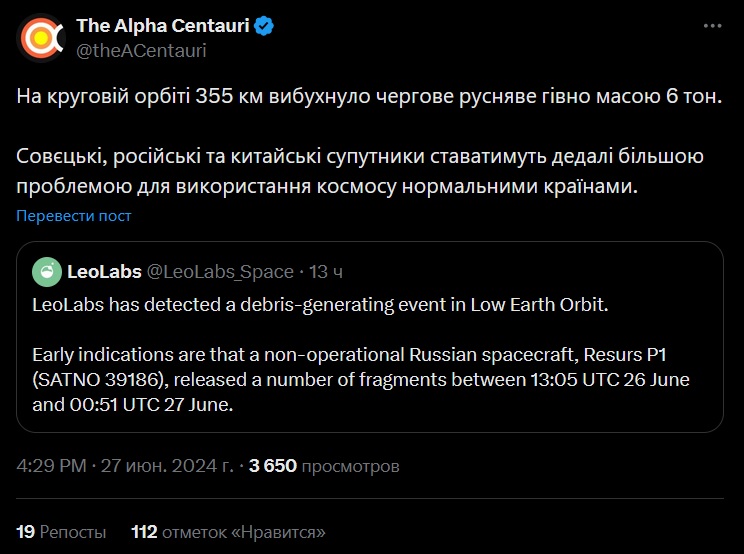Click the LeoLabs name in quoted post
This screenshot has width=744, height=554.
coord(104,272)
